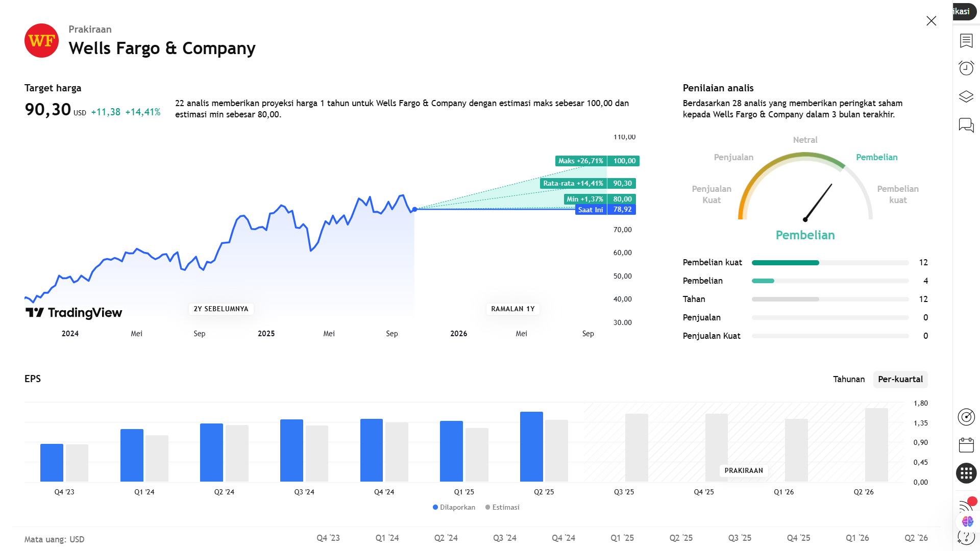The image size is (980, 551).
Task: Select the Per-kuartal EPS tab
Action: (900, 379)
